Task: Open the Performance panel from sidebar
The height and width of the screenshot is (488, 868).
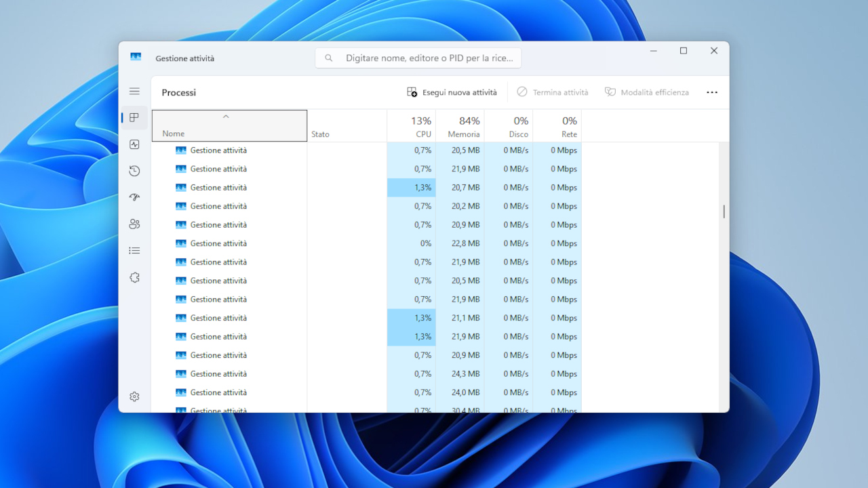Action: [134, 144]
